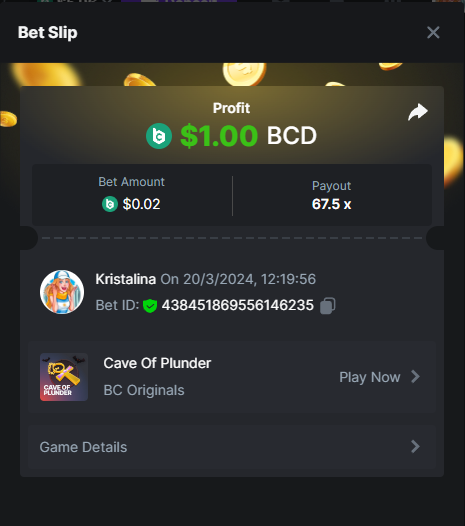Screen dimensions: 465x526
Task: Share the bet slip via arrow icon
Action: tap(418, 112)
